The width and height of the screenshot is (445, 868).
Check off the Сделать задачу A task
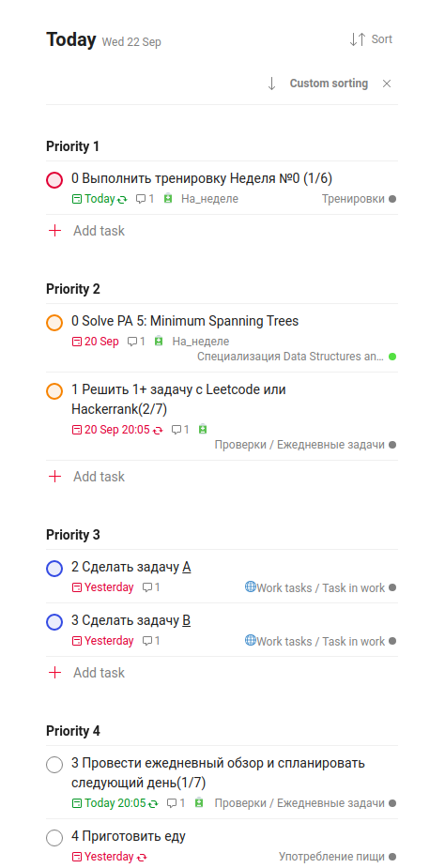tap(54, 569)
